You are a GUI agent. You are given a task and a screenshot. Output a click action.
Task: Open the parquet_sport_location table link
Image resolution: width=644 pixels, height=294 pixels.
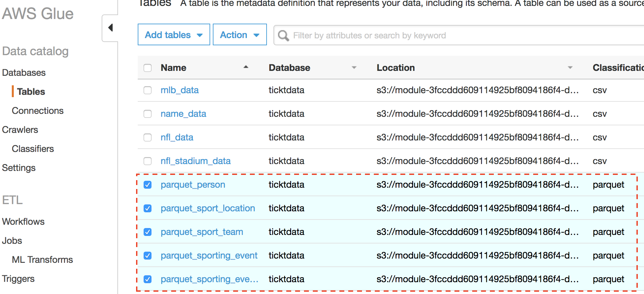point(208,208)
